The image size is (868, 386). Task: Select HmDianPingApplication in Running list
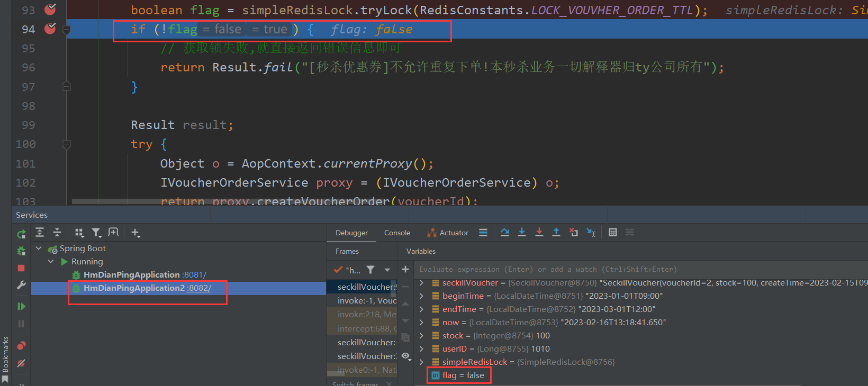[131, 274]
